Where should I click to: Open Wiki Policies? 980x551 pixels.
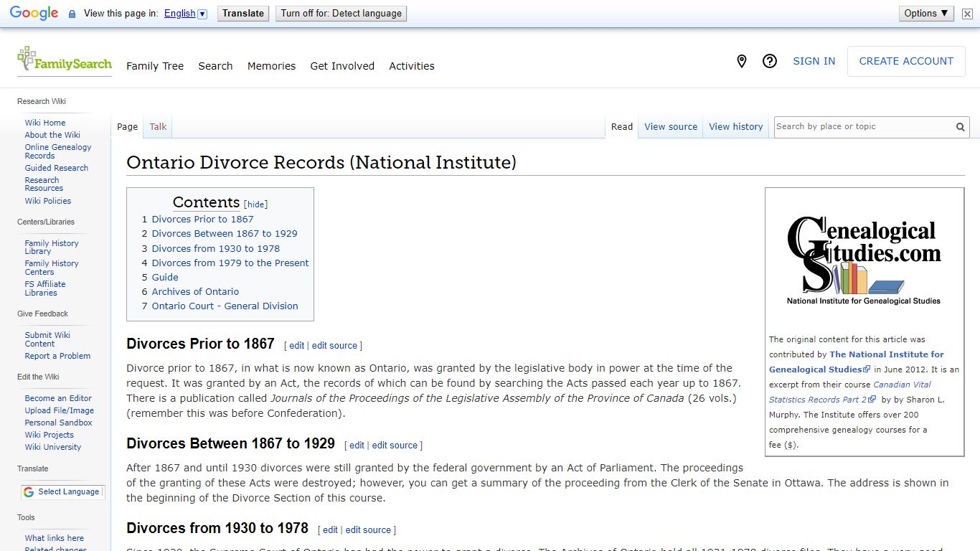coord(48,201)
